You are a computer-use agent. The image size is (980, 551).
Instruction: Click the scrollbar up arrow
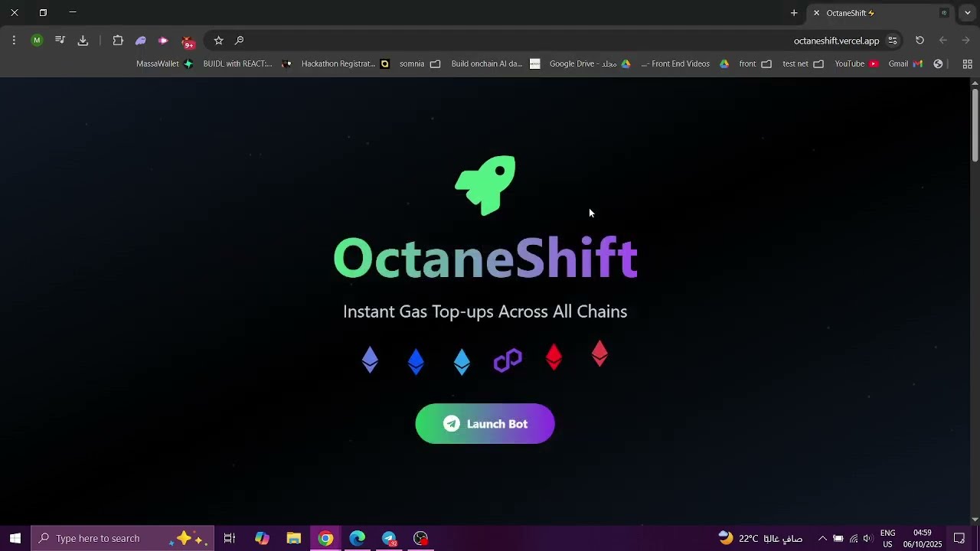point(975,83)
